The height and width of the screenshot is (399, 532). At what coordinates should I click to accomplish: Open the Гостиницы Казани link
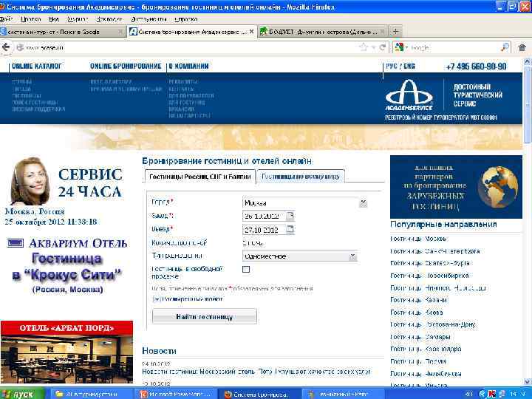coord(419,300)
